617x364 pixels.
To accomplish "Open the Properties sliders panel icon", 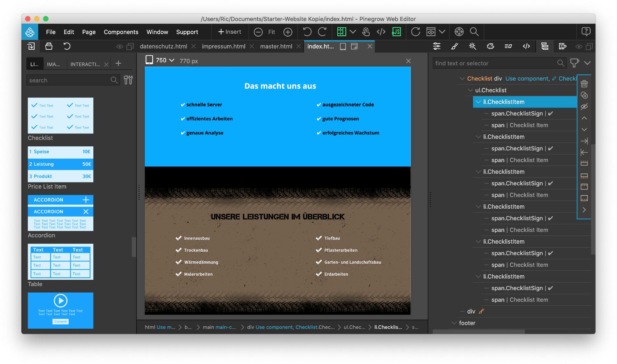I will (437, 46).
